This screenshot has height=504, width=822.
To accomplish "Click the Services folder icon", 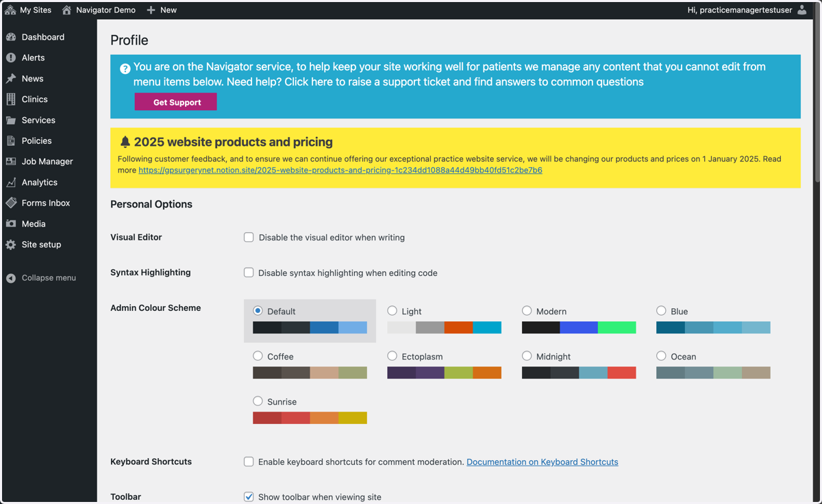I will click(x=11, y=120).
